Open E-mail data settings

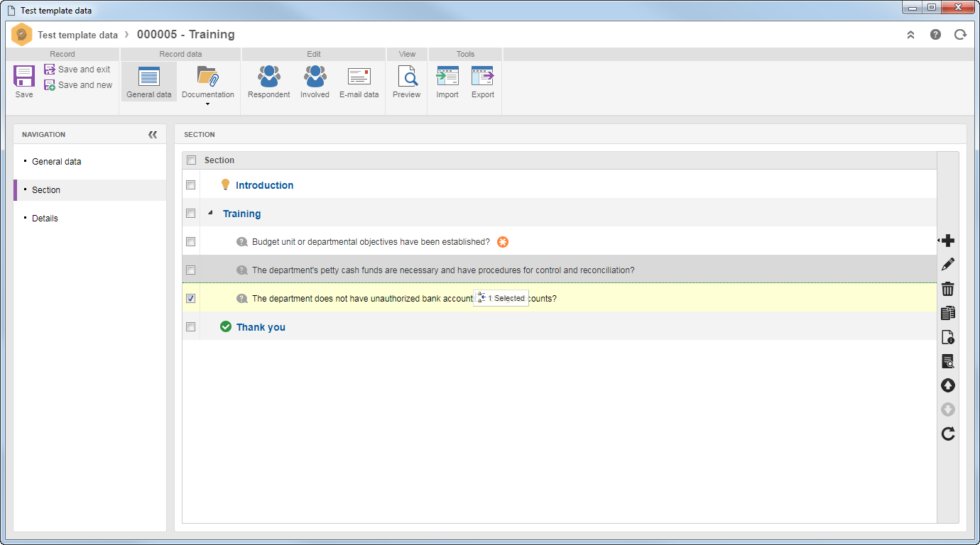coord(359,82)
